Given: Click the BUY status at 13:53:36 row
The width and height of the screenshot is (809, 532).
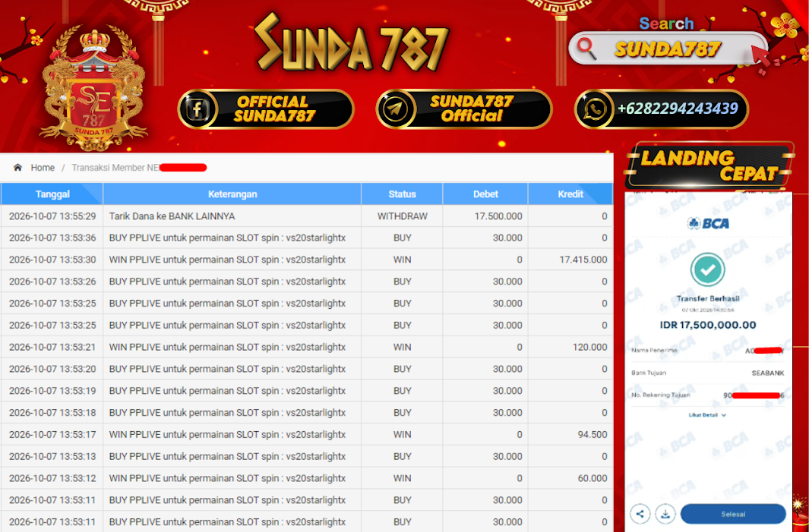Looking at the screenshot, I should tap(402, 238).
